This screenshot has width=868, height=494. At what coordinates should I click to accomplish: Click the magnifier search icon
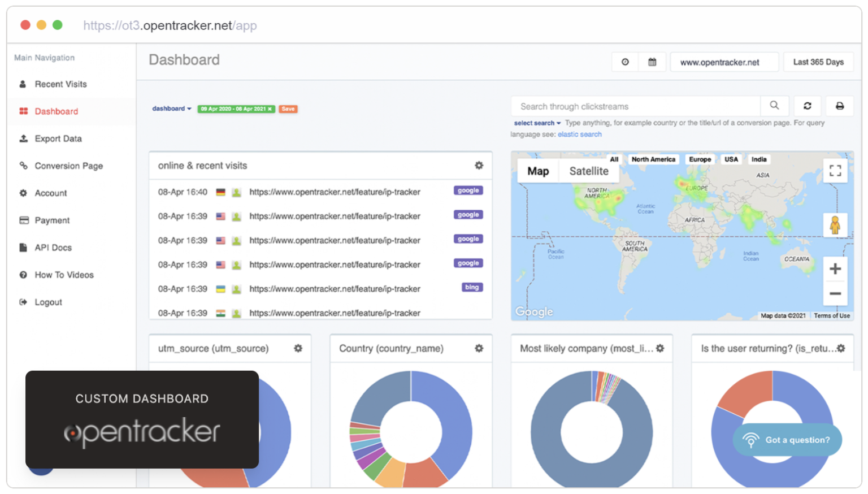pos(774,105)
